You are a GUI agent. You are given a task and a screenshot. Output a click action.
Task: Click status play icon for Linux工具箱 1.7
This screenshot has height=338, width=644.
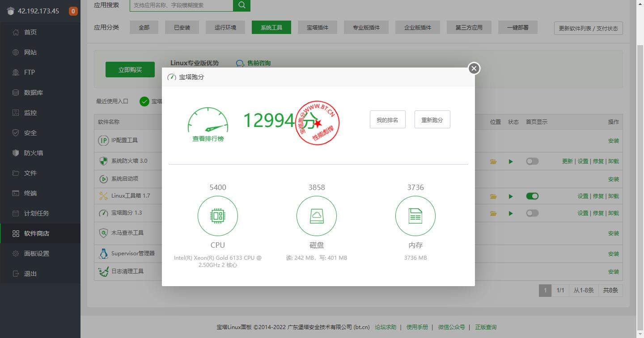point(511,196)
